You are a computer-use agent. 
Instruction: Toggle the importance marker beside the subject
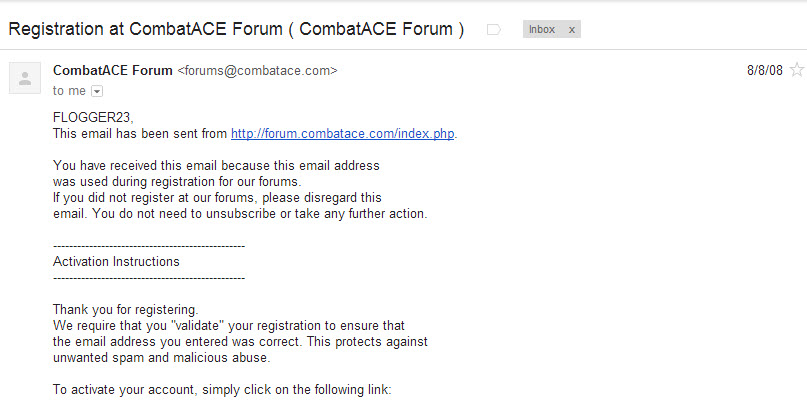pos(494,30)
